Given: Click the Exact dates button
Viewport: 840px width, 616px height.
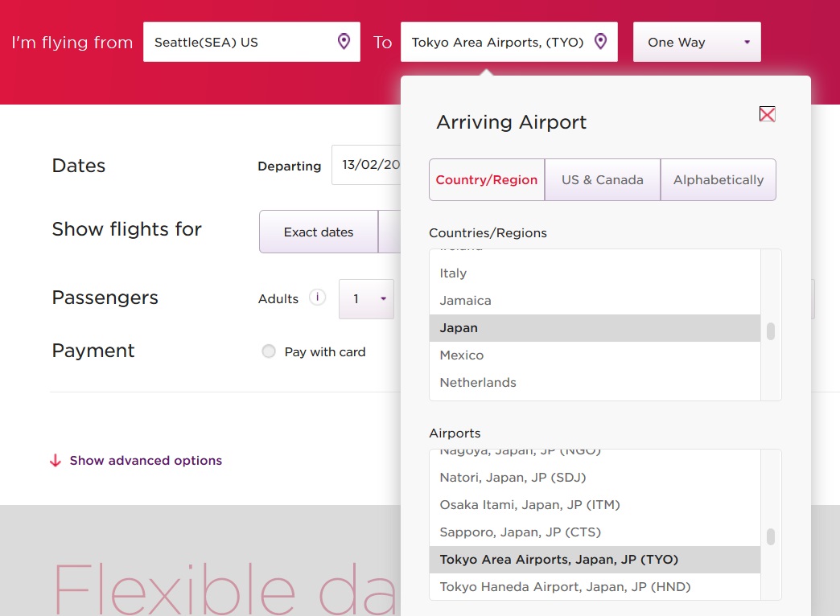Looking at the screenshot, I should (x=319, y=232).
